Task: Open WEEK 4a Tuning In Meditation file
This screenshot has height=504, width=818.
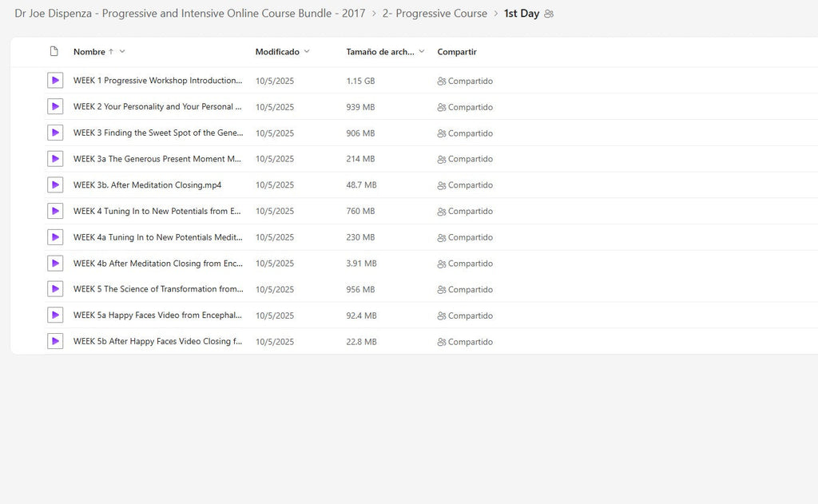Action: coord(157,237)
